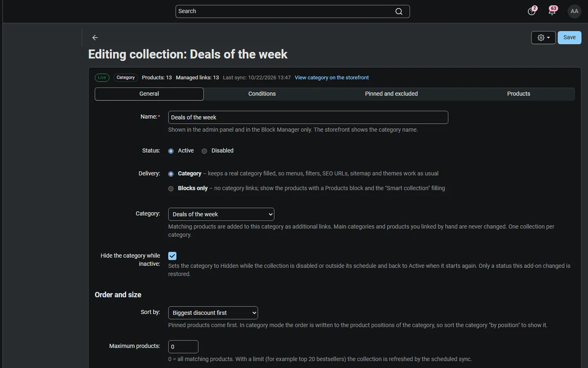Choose Blocks only delivery option
Screen dimensions: 588x368
[171, 189]
